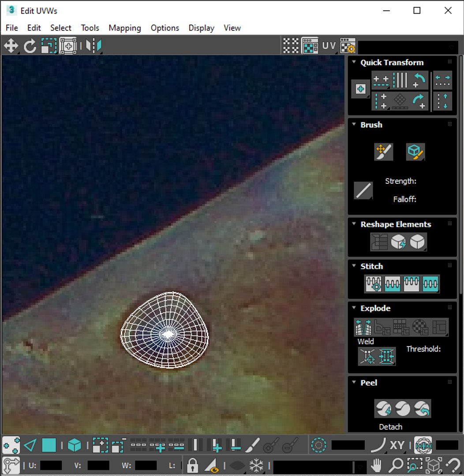The image size is (464, 476).
Task: Toggle Vertex sub-object mode
Action: 11,445
